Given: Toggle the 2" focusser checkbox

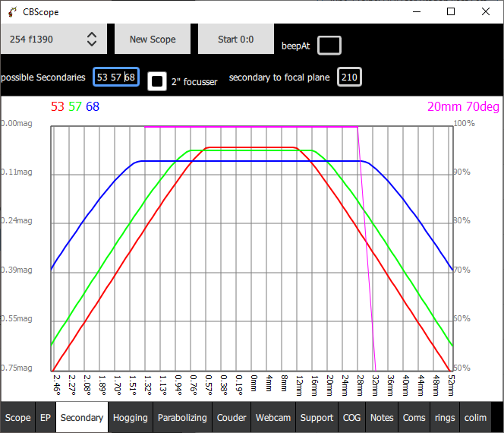Looking at the screenshot, I should (157, 81).
